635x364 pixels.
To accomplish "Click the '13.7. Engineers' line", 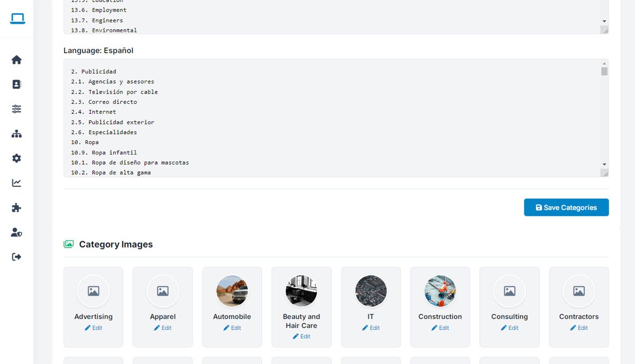I will (97, 21).
